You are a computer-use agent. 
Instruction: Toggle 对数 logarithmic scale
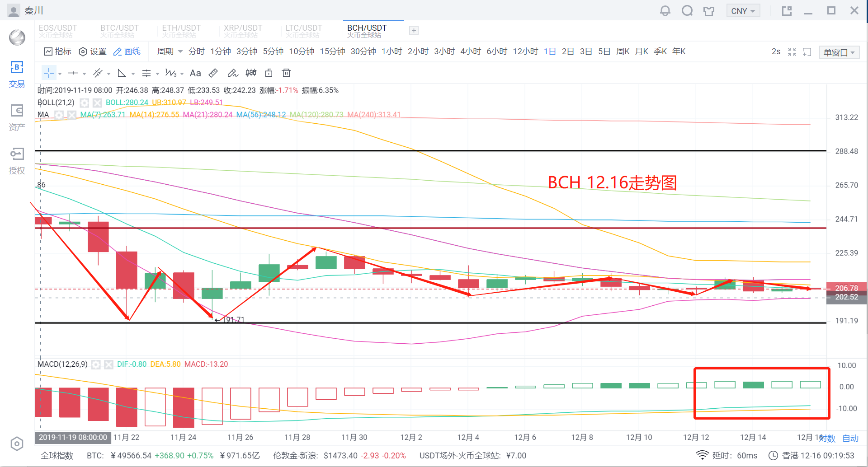click(x=828, y=438)
